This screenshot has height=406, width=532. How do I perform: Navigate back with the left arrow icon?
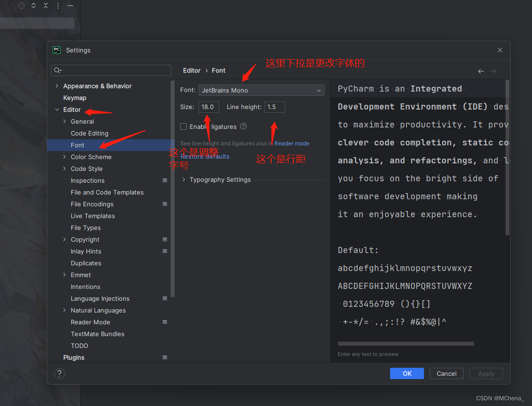(481, 71)
